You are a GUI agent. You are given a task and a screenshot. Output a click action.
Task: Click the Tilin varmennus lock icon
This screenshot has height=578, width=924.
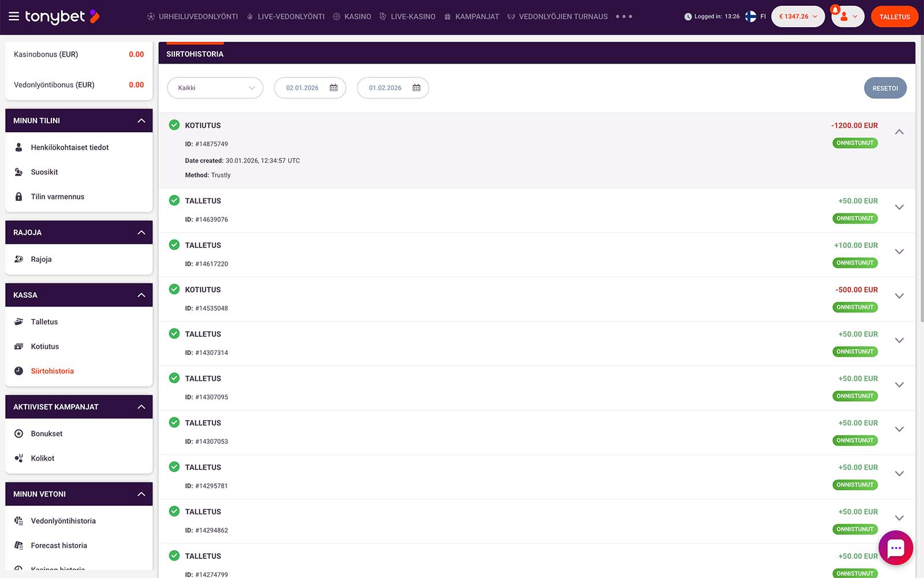tap(18, 197)
